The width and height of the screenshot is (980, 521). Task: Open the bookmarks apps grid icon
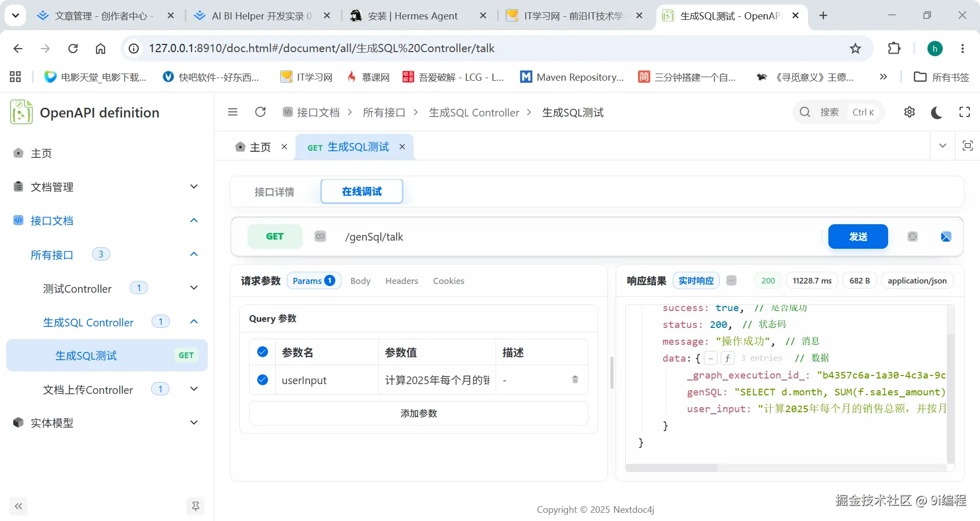tap(15, 77)
